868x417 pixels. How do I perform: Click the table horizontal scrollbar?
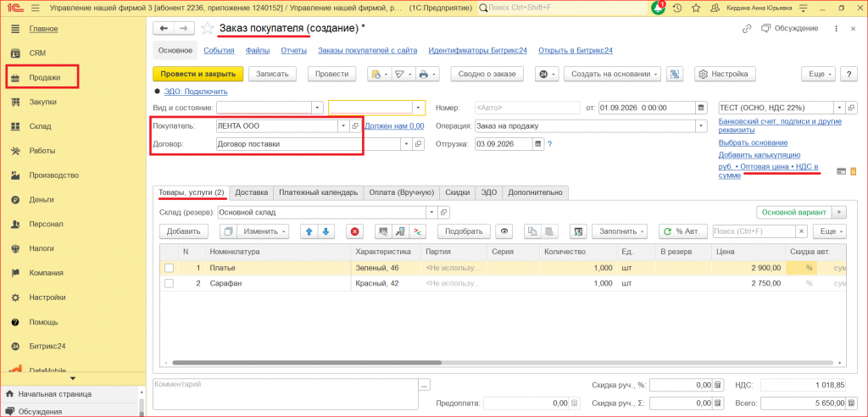307,363
